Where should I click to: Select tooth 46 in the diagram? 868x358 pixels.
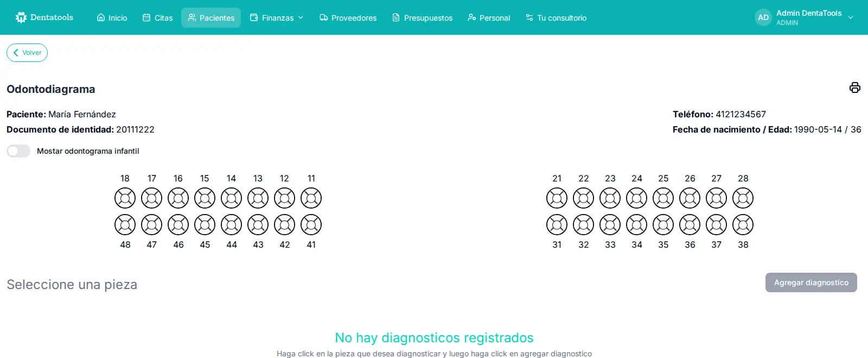click(178, 224)
